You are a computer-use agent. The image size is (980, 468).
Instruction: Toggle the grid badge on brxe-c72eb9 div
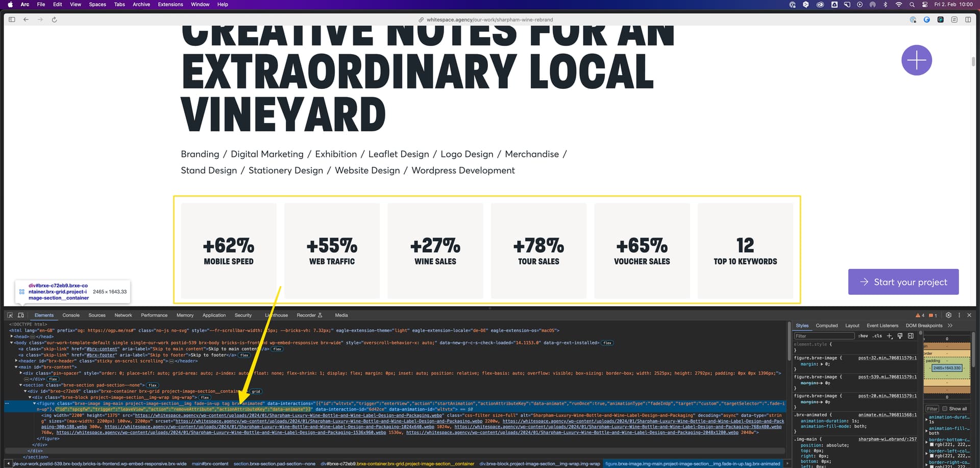pos(256,391)
